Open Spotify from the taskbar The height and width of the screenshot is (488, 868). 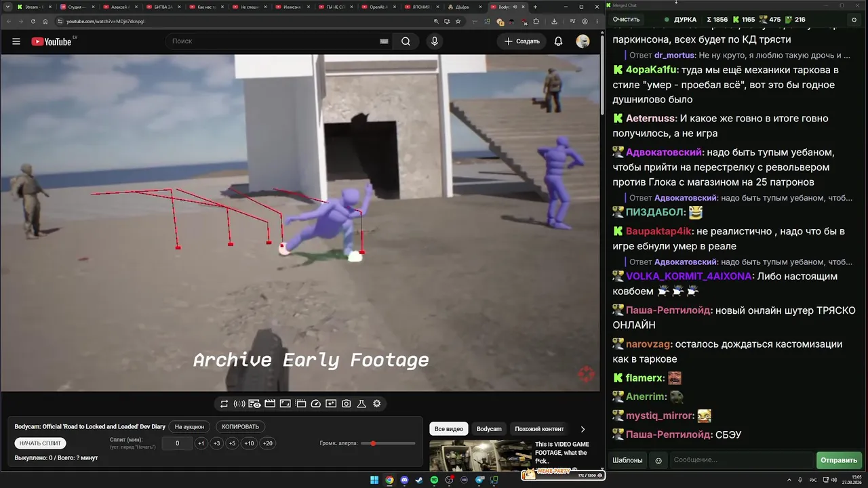pos(435,481)
